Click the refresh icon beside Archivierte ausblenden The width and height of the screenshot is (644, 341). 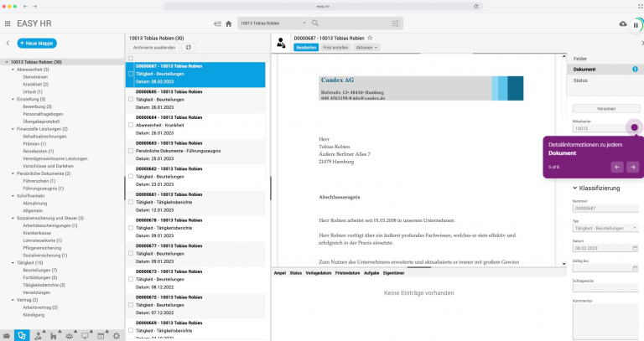point(189,48)
